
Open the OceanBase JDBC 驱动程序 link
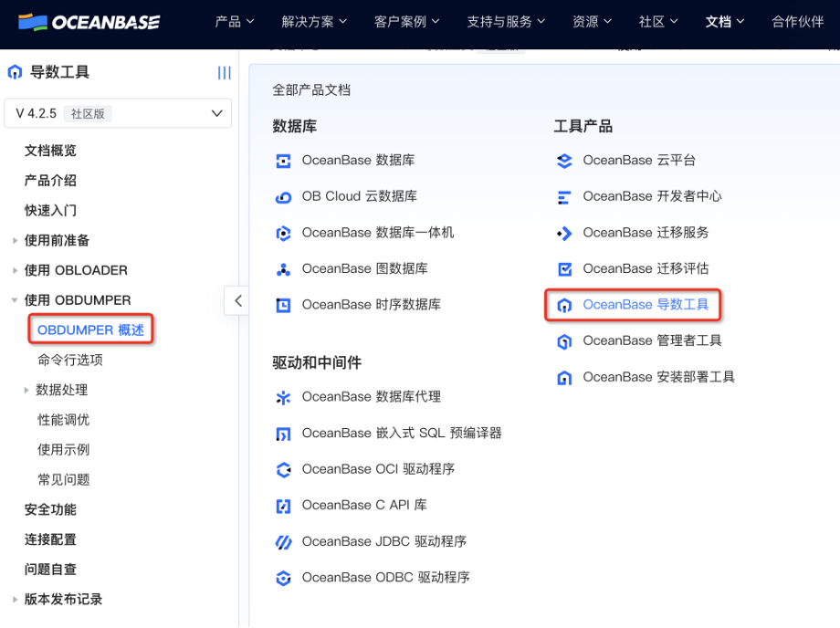click(384, 542)
